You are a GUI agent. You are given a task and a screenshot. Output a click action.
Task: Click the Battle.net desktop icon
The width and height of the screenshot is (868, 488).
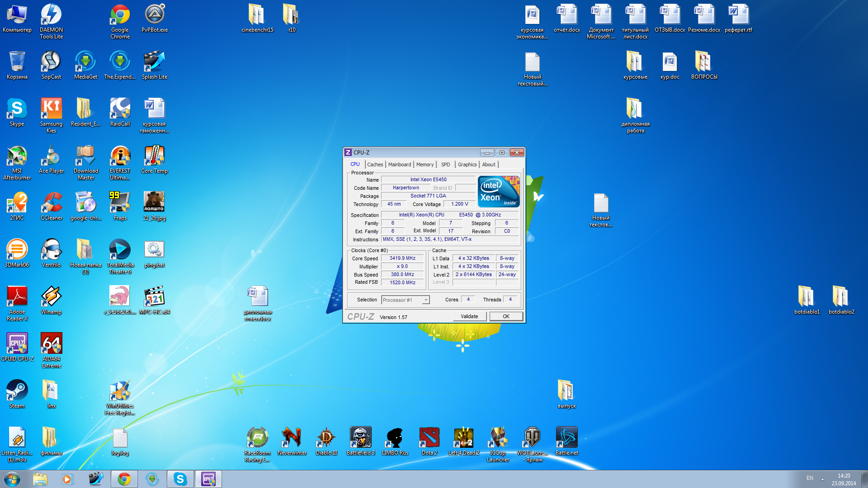pos(566,438)
